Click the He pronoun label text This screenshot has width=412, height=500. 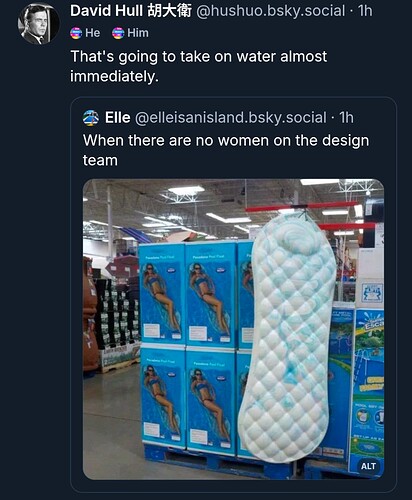coord(93,33)
